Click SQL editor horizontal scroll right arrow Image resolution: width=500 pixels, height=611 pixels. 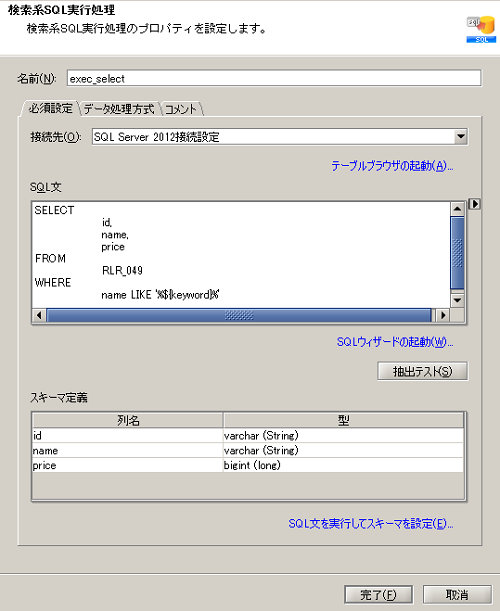coord(443,315)
